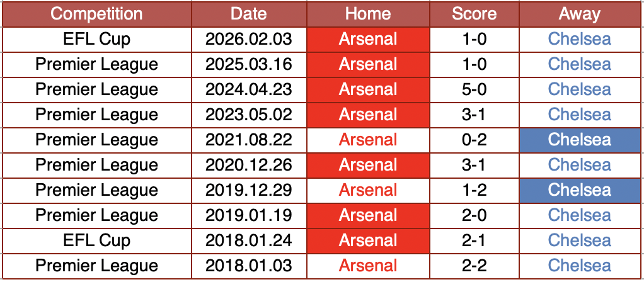
Task: Select the 0-2 score cell
Action: point(474,140)
